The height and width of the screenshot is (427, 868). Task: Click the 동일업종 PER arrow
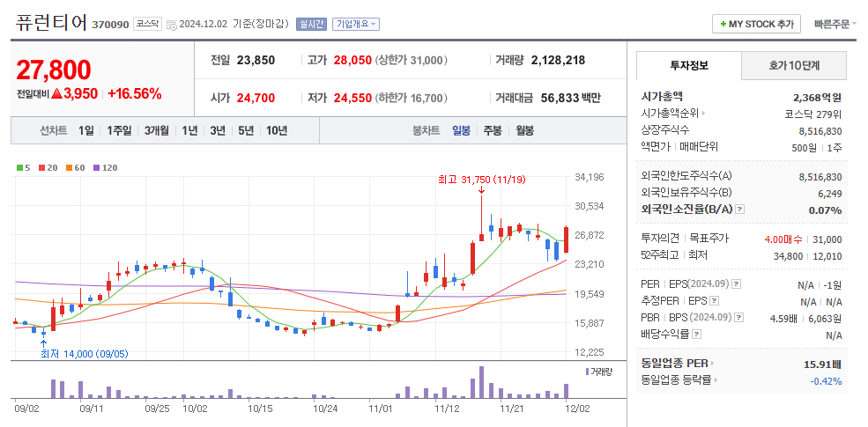[712, 364]
